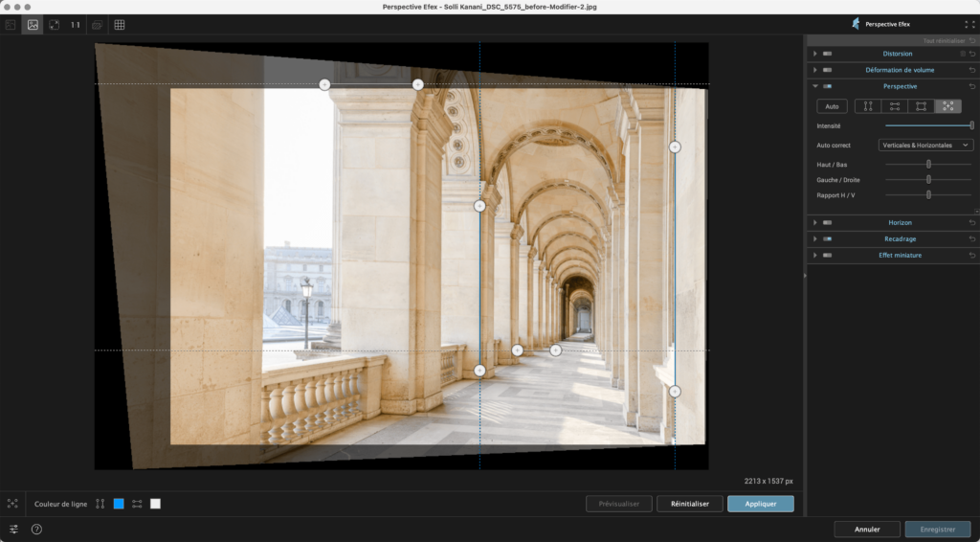
Task: Open the white horizontal line color swatch
Action: tap(156, 504)
